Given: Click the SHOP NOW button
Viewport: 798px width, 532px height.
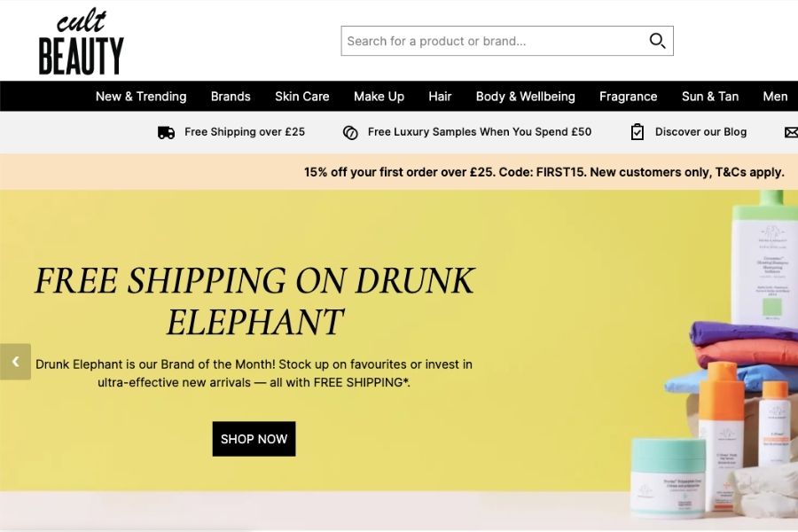Looking at the screenshot, I should (254, 438).
